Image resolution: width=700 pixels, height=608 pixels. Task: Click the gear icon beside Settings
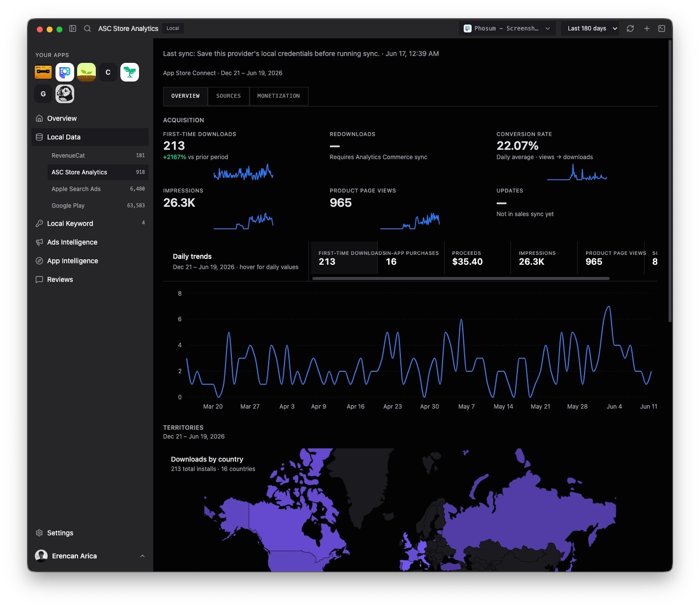pyautogui.click(x=39, y=533)
